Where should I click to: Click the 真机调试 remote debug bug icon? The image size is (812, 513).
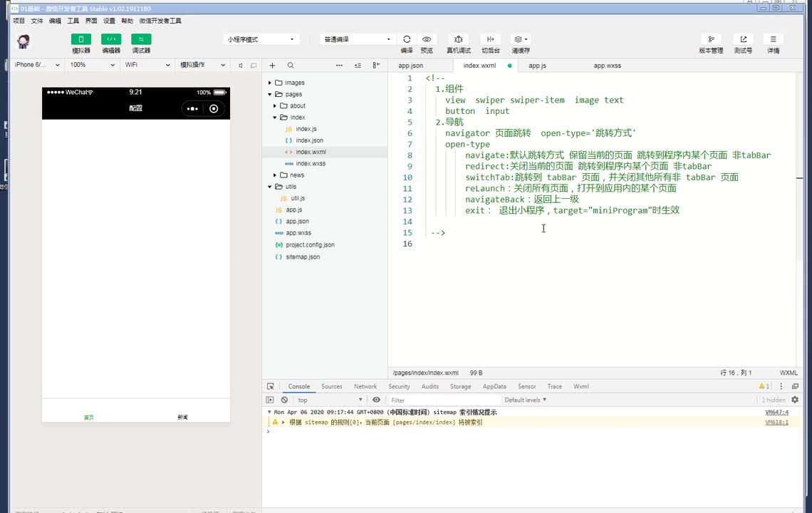[x=458, y=39]
